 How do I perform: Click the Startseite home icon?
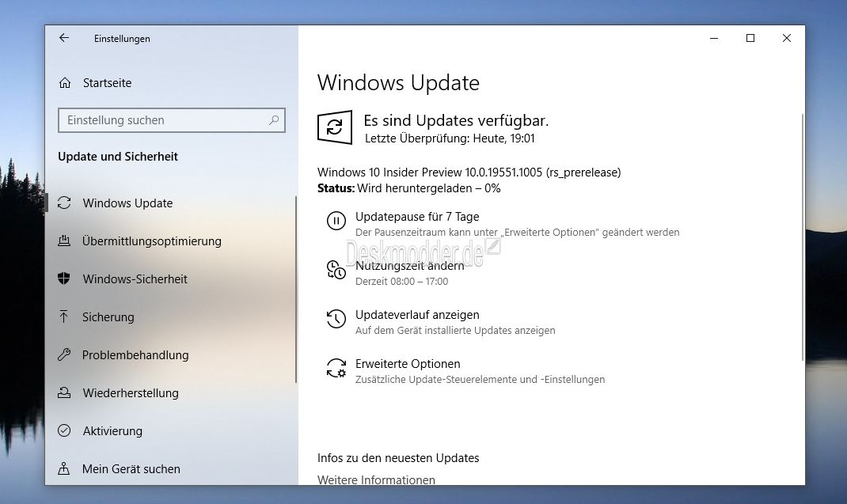click(65, 82)
